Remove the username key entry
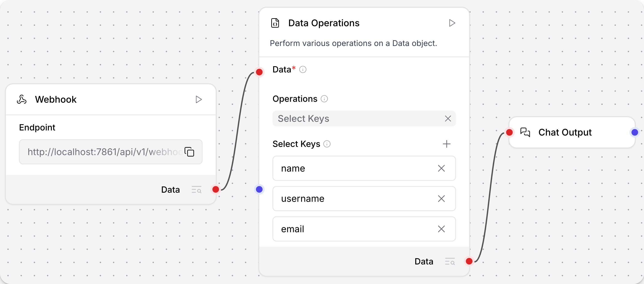This screenshot has width=644, height=284. [441, 199]
